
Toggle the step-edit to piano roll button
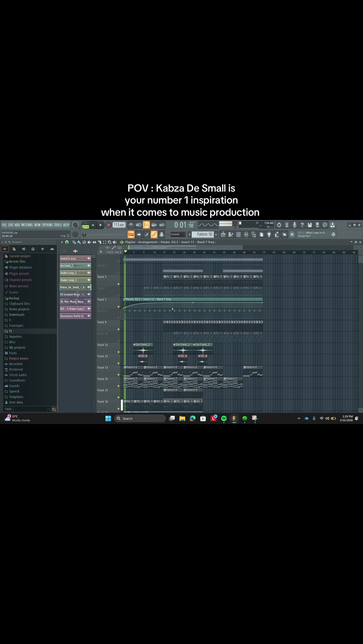coord(146,234)
